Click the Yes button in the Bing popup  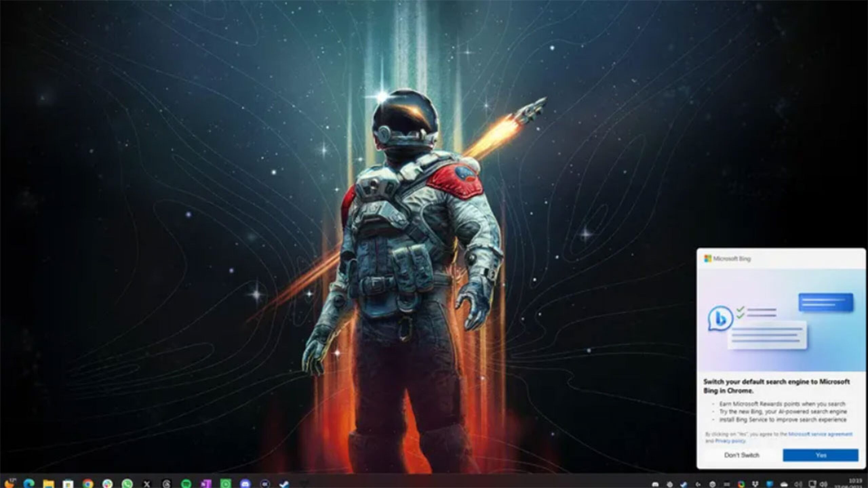tap(821, 455)
